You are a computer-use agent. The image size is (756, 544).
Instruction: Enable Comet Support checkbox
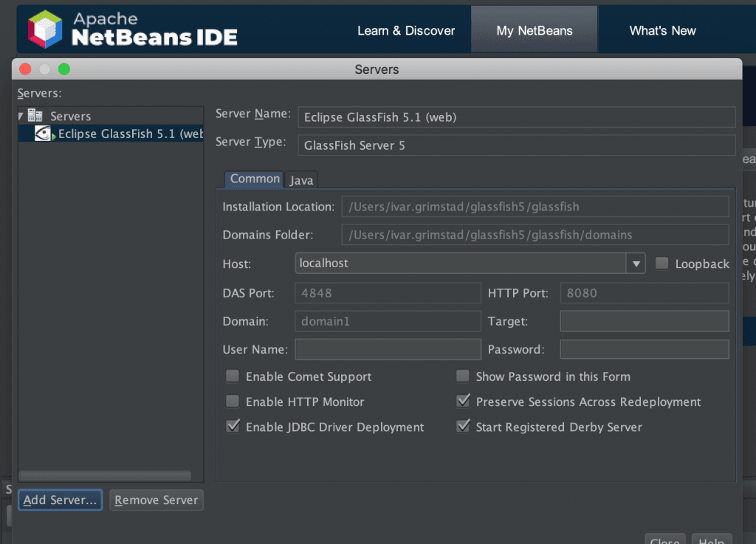[x=233, y=376]
